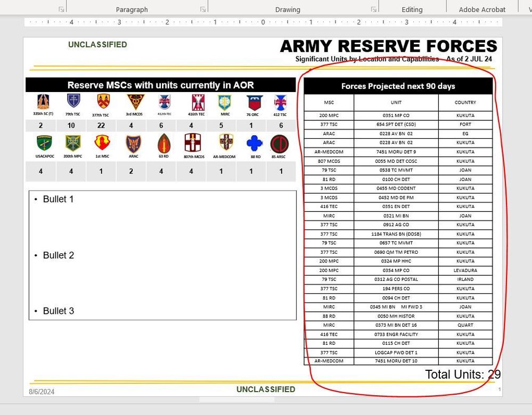Click the Paragraph ribbon group label
The image size is (532, 415).
pyautogui.click(x=132, y=10)
